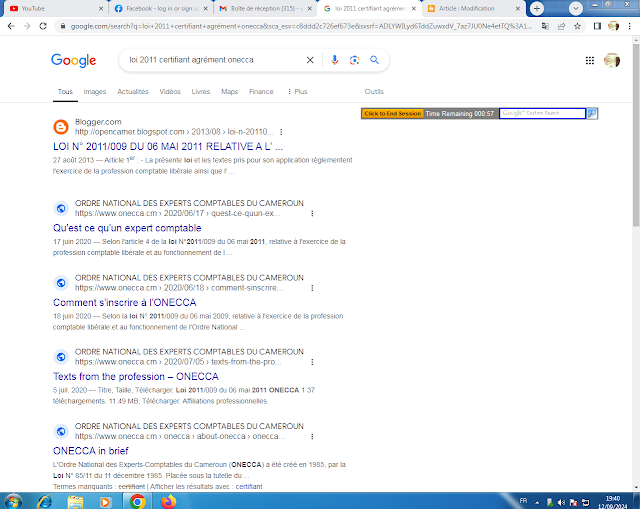The width and height of the screenshot is (640, 509).
Task: Open the Chrome profile avatar in the toolbar
Action: [613, 26]
